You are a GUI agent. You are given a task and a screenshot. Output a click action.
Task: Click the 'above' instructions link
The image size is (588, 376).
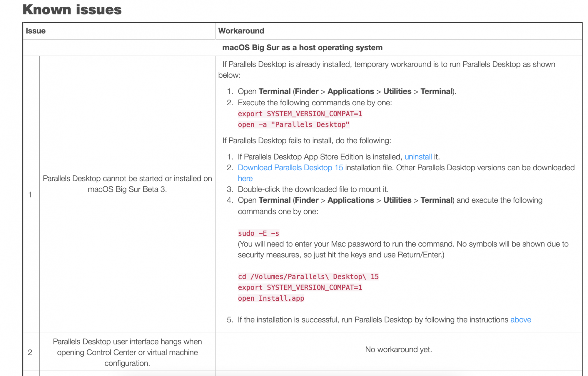coord(521,320)
